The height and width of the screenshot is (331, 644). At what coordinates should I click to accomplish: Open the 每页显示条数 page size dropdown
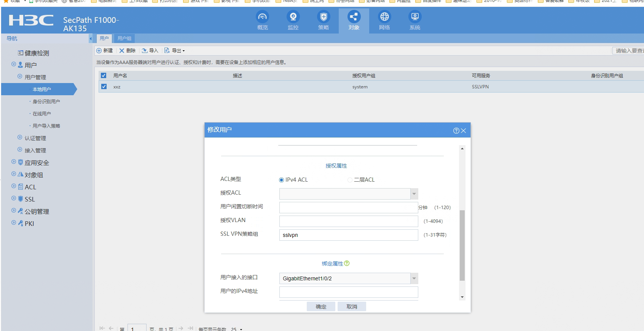click(x=237, y=329)
